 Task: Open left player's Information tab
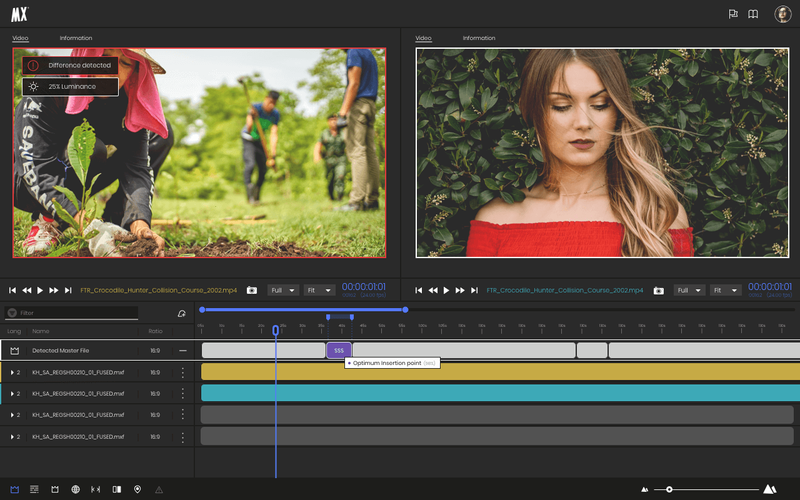coord(76,38)
